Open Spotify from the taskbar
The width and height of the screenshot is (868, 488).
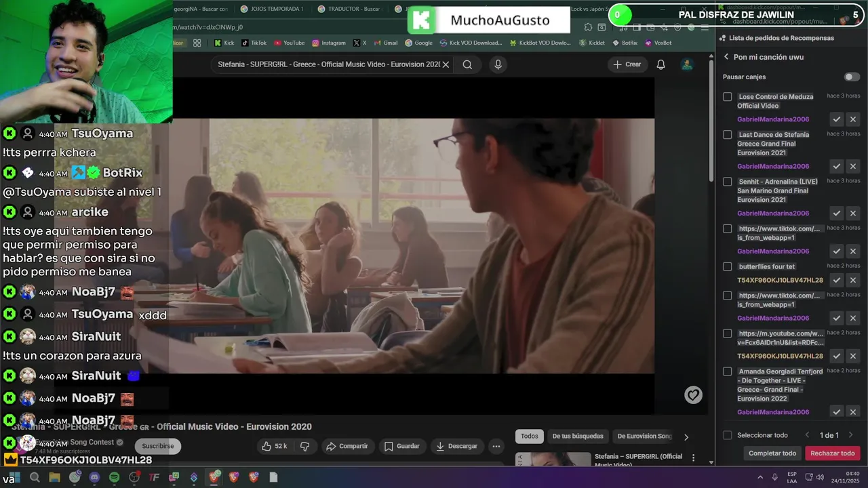[x=115, y=477]
